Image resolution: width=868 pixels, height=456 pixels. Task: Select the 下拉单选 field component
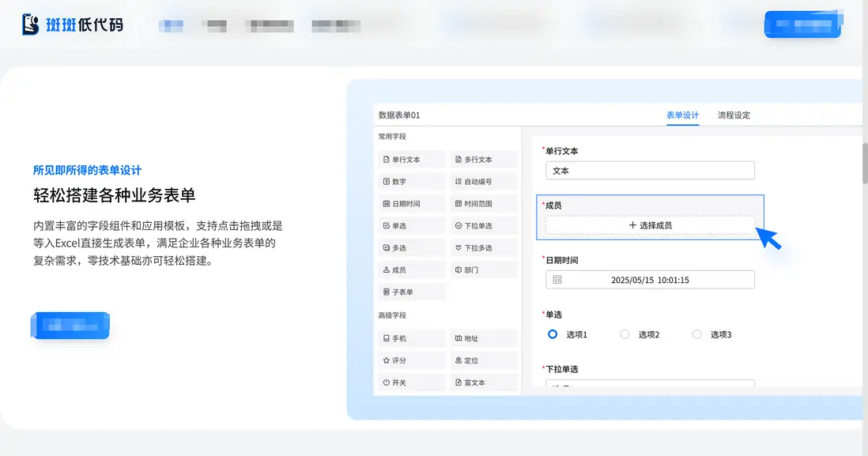coord(484,225)
